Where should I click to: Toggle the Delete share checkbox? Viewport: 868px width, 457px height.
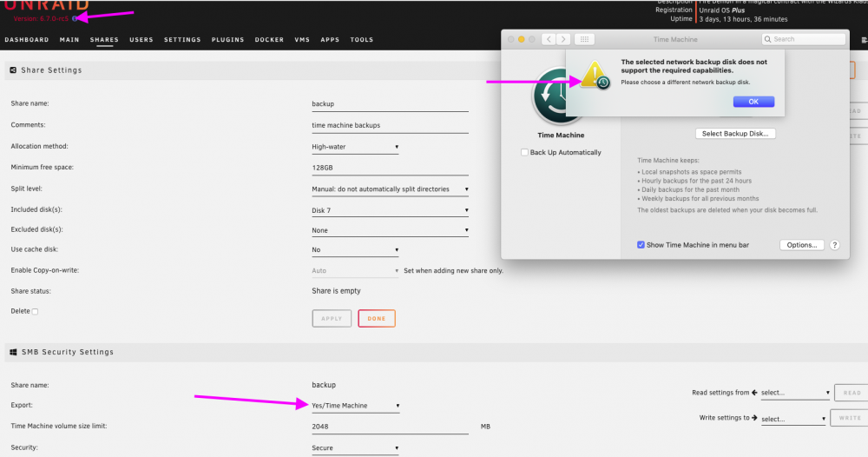coord(35,311)
